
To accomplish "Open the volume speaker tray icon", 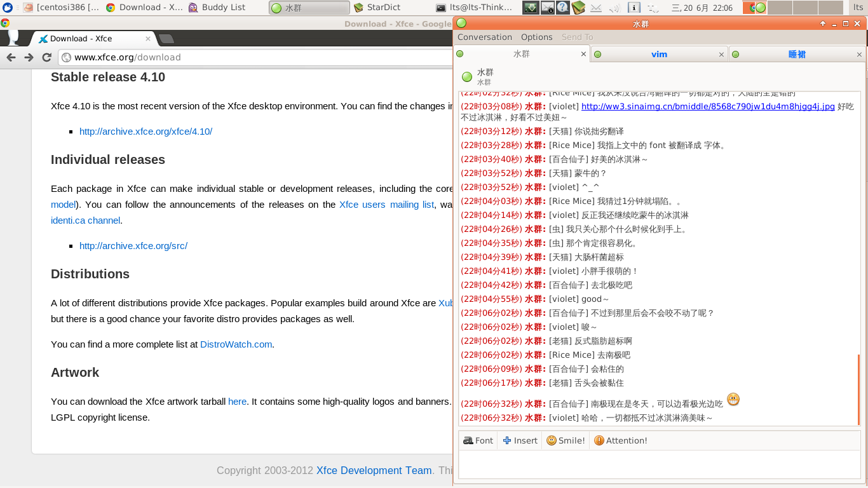I will coord(614,8).
